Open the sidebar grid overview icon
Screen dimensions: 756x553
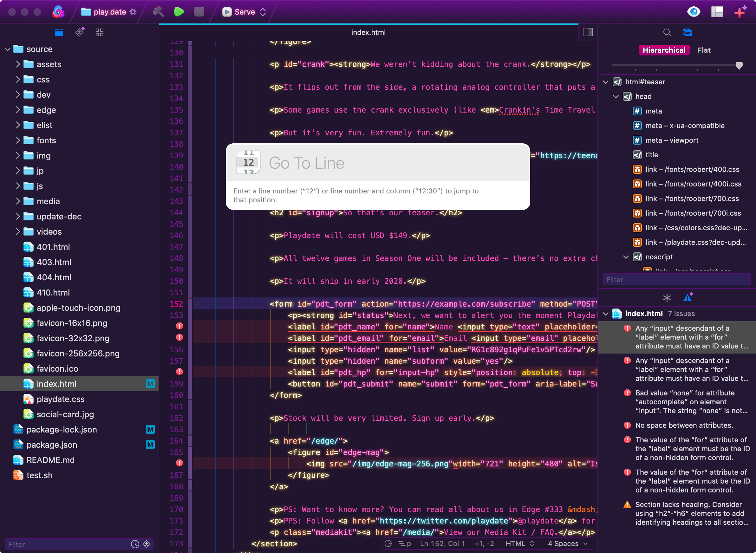(100, 32)
